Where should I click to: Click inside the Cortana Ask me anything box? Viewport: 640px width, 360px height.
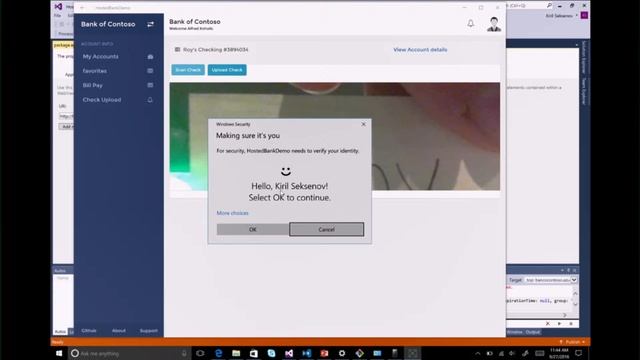coord(129,353)
